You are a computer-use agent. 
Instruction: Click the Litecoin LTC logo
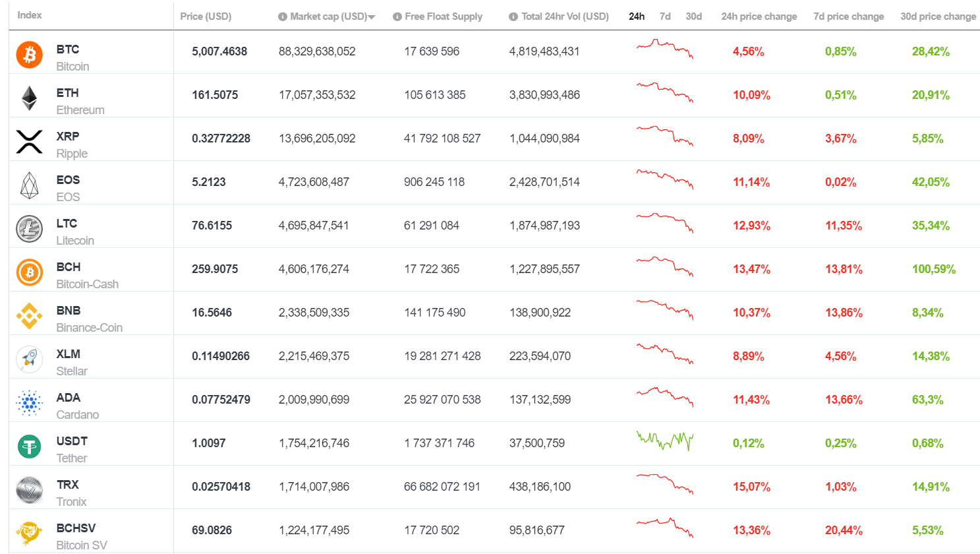pyautogui.click(x=30, y=229)
